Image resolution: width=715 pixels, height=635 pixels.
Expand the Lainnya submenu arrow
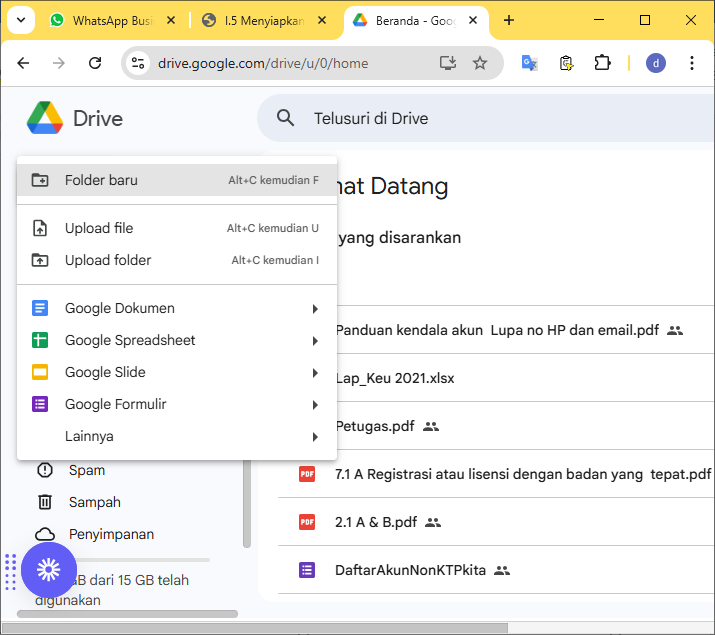(315, 437)
